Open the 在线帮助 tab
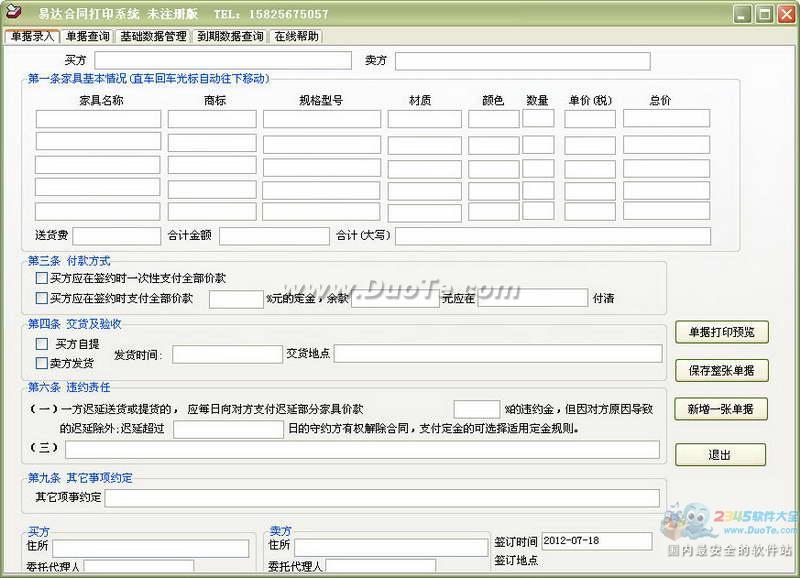Viewport: 800px width, 578px height. click(x=296, y=37)
